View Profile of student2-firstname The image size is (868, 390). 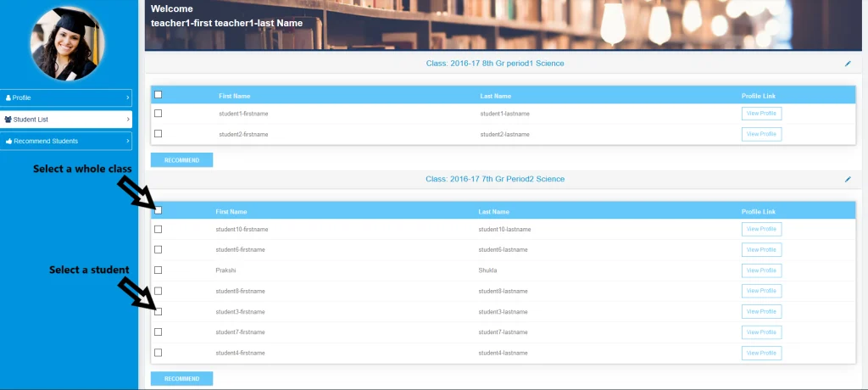(760, 134)
